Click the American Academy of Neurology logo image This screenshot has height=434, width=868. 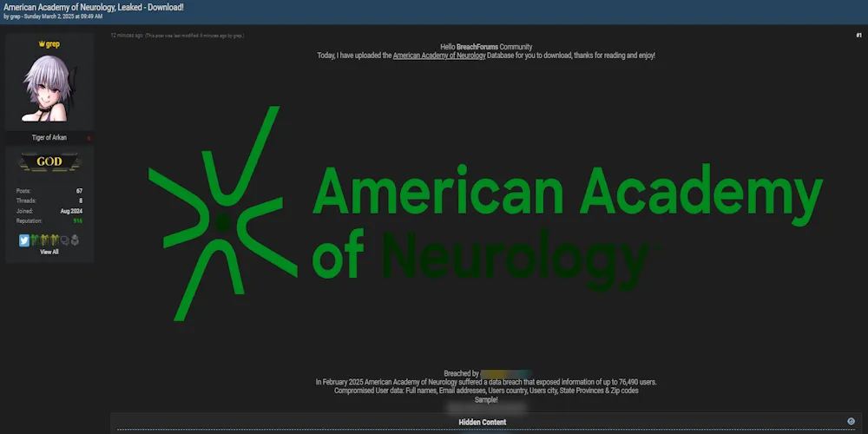click(485, 214)
